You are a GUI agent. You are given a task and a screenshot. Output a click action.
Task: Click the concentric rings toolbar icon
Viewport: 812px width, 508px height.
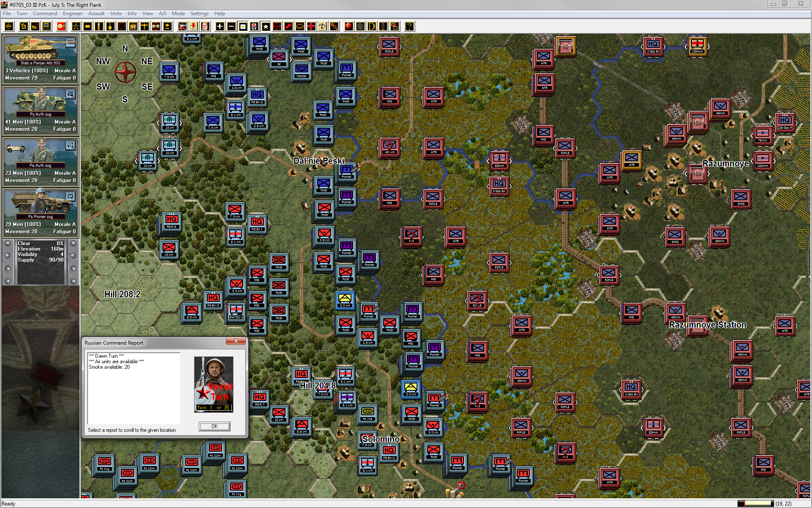pyautogui.click(x=360, y=26)
